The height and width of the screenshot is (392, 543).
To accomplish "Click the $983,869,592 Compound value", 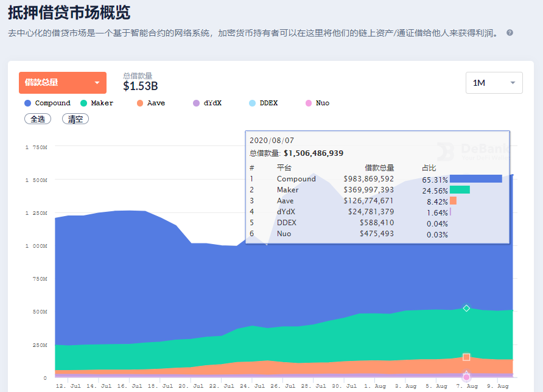I will click(368, 179).
